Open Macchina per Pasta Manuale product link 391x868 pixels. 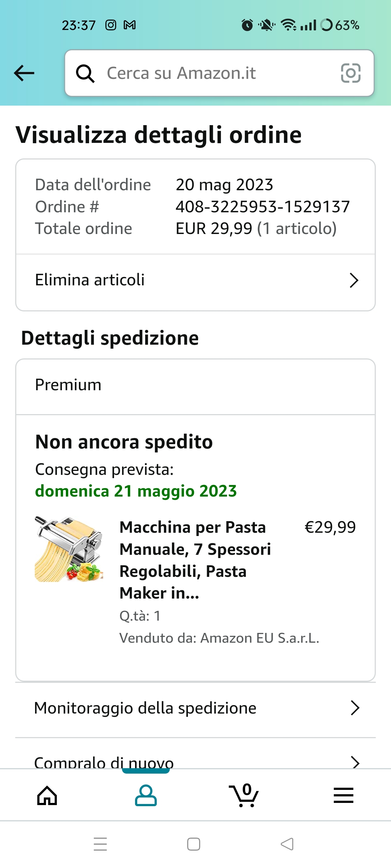195,560
